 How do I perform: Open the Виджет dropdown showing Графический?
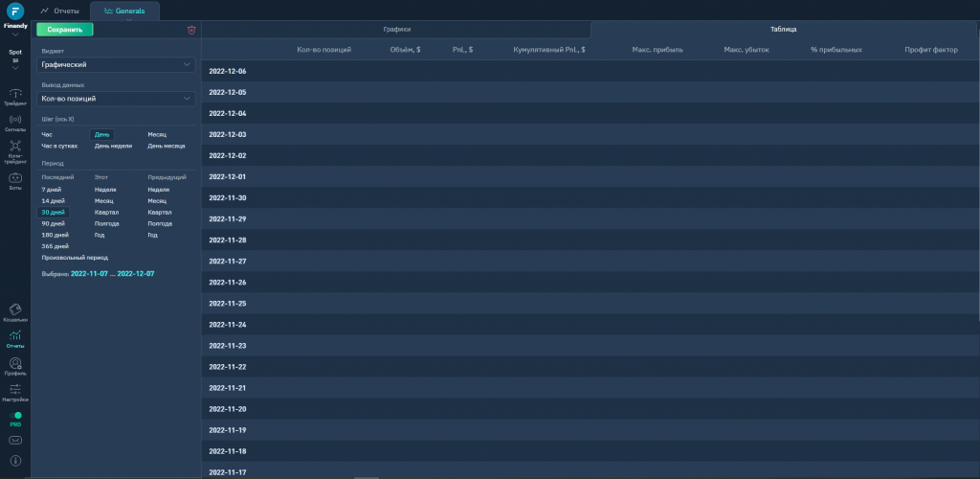point(116,65)
